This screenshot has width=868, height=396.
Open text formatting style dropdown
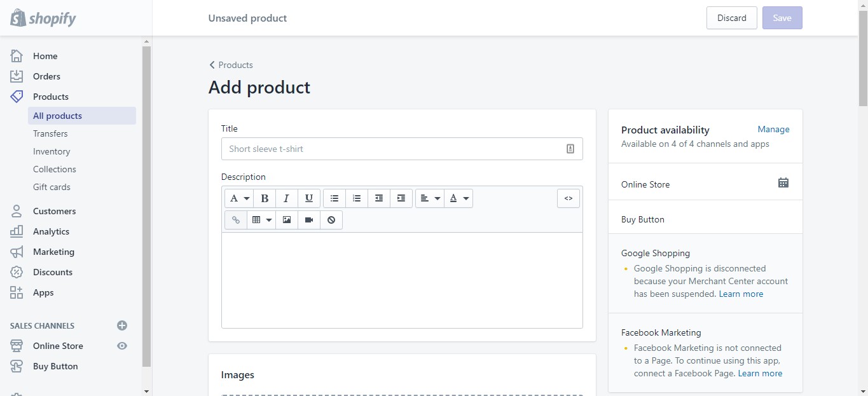239,198
